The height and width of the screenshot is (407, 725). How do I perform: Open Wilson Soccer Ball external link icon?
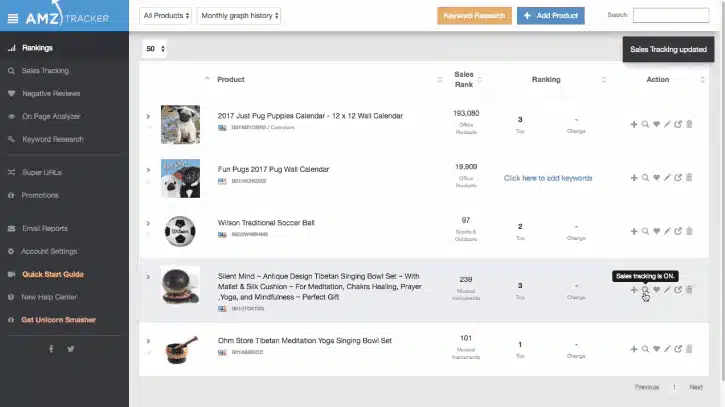point(678,231)
